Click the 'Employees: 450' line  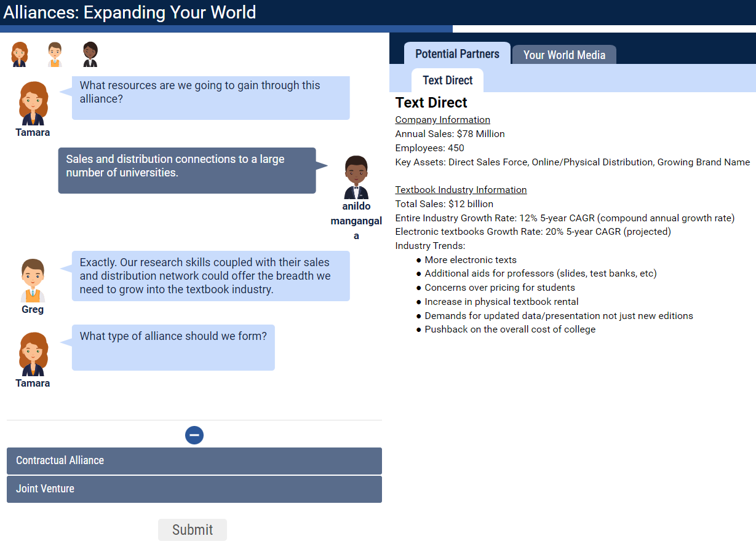[430, 148]
